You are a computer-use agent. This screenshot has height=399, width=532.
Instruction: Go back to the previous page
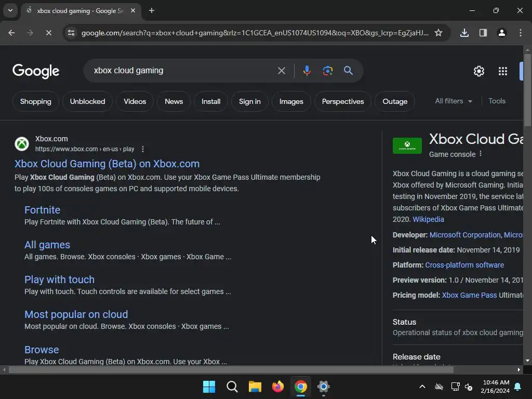click(11, 33)
